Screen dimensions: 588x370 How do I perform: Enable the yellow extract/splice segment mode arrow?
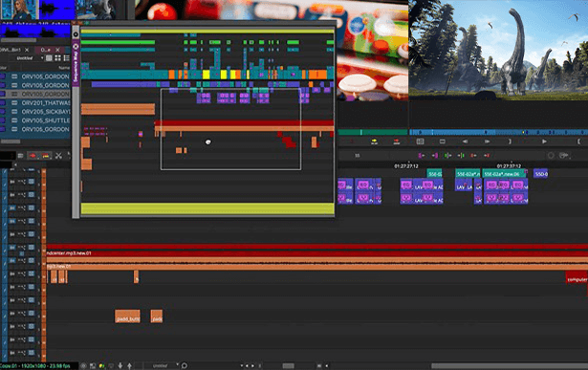(x=45, y=156)
